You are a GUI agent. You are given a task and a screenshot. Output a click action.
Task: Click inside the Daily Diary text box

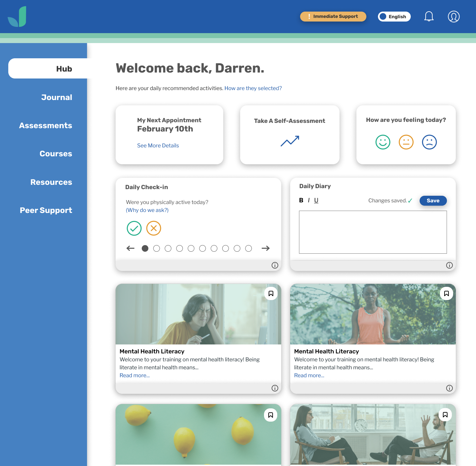coord(373,232)
